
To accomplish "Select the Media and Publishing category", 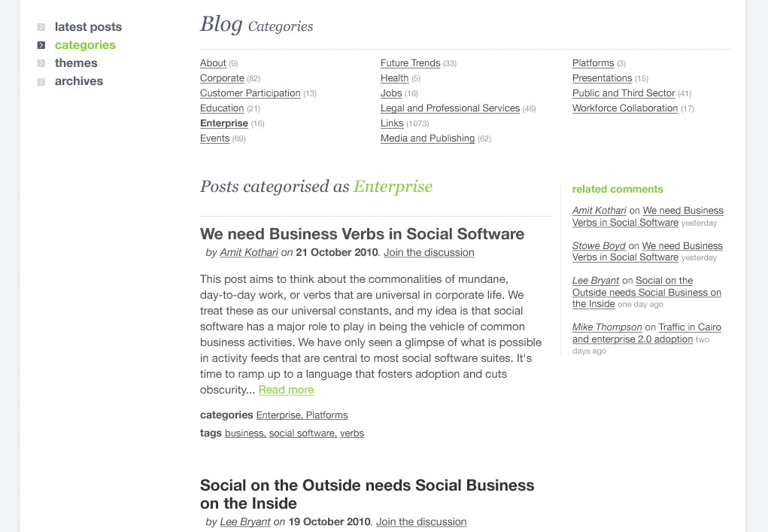I will tap(427, 138).
